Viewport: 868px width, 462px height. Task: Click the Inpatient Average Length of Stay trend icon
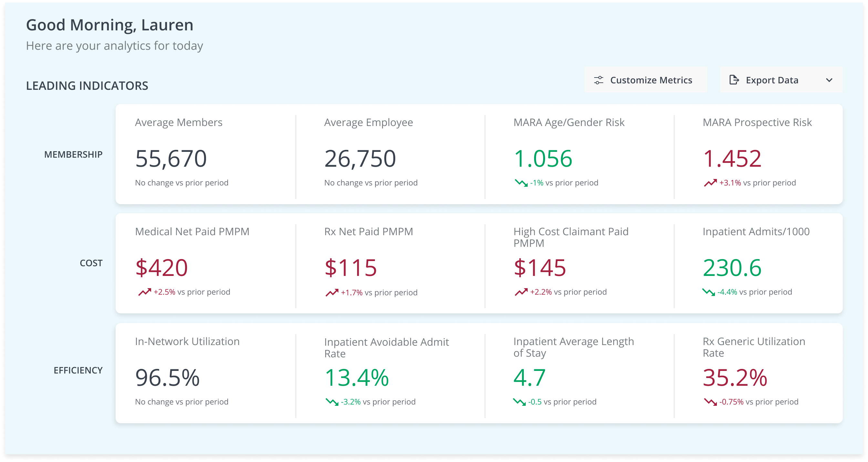[x=519, y=402]
